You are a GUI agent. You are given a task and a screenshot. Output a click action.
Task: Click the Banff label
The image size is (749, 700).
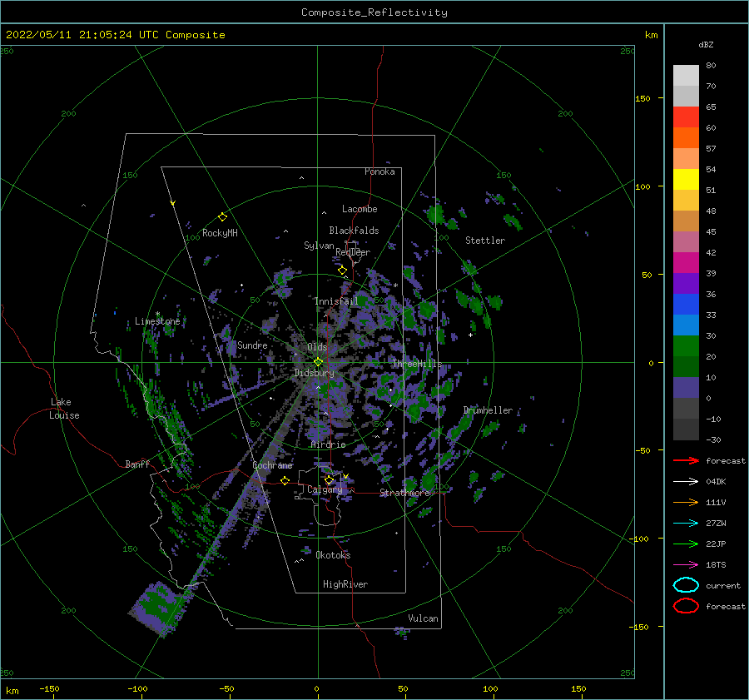pyautogui.click(x=137, y=464)
